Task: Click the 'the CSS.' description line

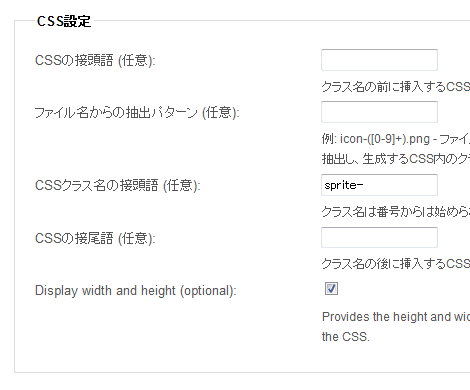Action: coord(346,337)
